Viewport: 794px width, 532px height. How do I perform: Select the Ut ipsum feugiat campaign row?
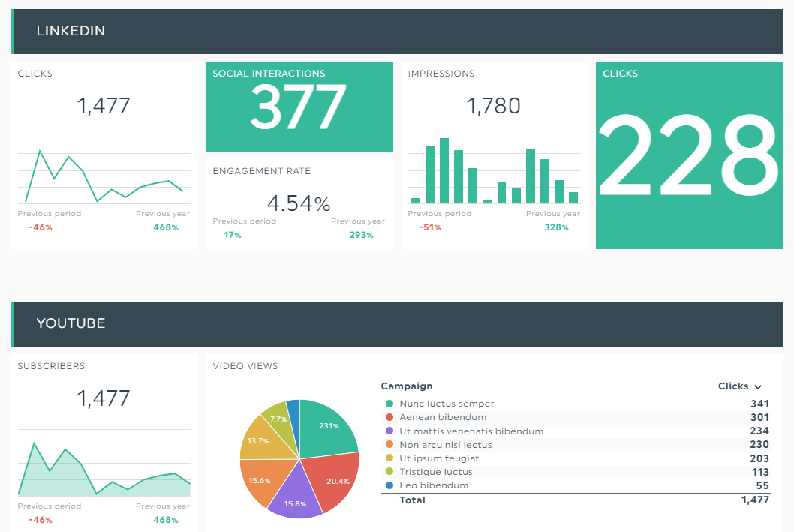[x=576, y=458]
